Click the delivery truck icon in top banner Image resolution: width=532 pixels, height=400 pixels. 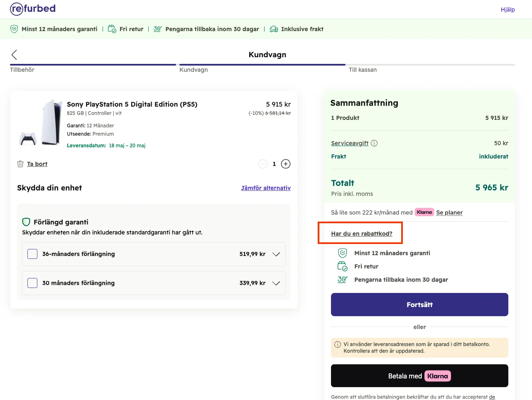tap(274, 29)
